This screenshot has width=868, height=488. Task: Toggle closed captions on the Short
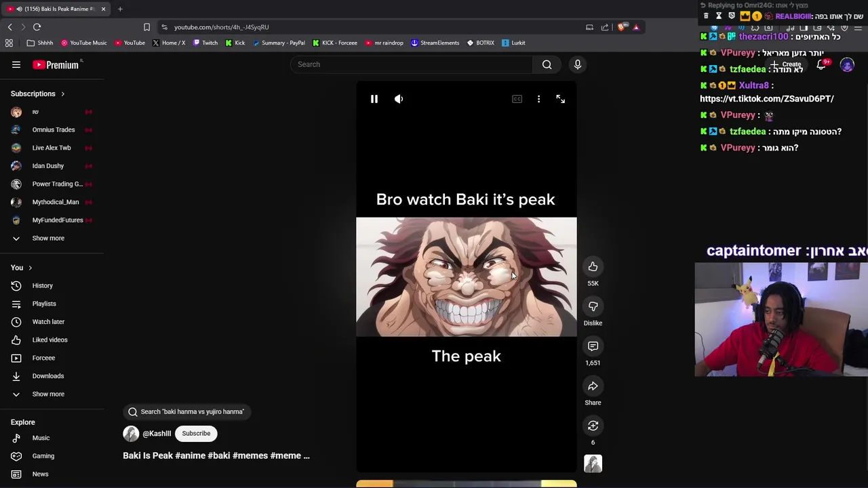click(x=517, y=99)
